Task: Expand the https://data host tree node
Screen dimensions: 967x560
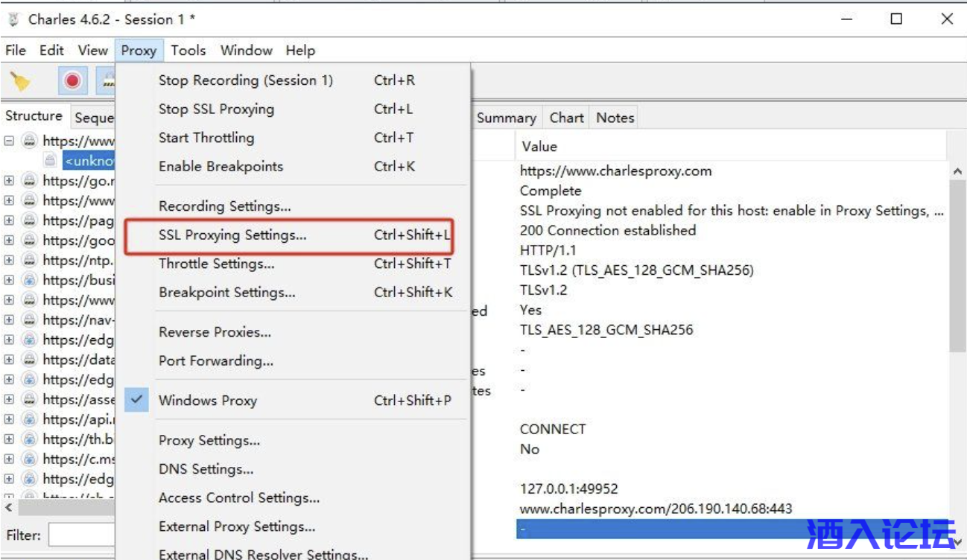Action: (9, 360)
